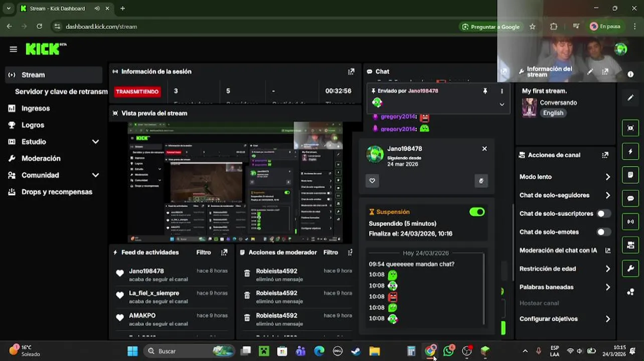The height and width of the screenshot is (361, 644).
Task: Click the taskbar Buscar search box
Action: [x=190, y=351]
